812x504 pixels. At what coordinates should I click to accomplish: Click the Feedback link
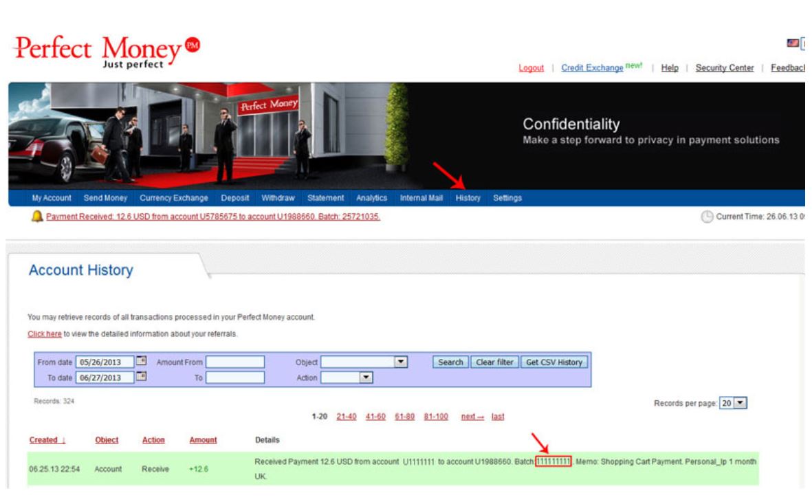[788, 68]
